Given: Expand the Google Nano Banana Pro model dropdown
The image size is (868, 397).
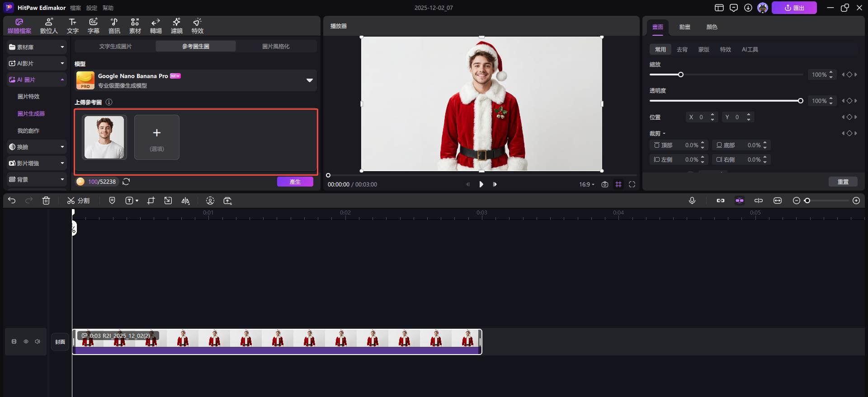Looking at the screenshot, I should [309, 80].
